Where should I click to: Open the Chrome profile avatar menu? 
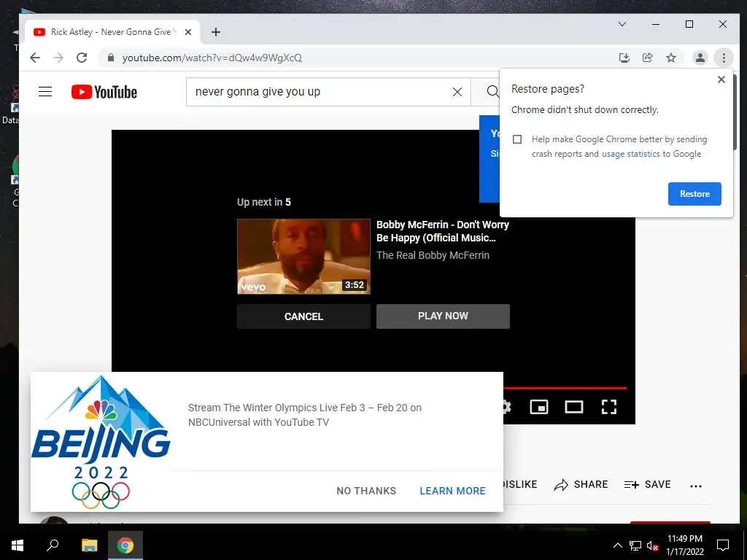[x=700, y=58]
